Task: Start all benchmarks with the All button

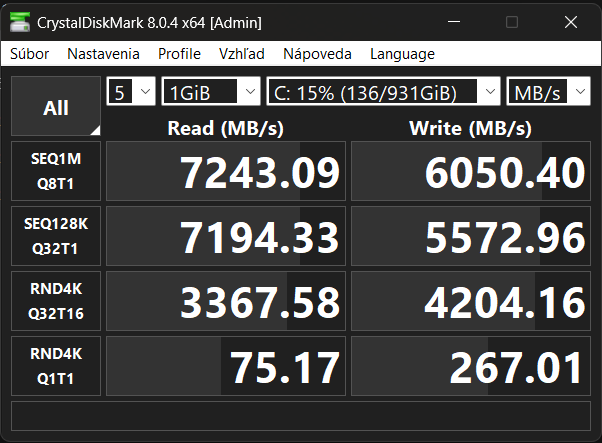Action: [x=56, y=106]
